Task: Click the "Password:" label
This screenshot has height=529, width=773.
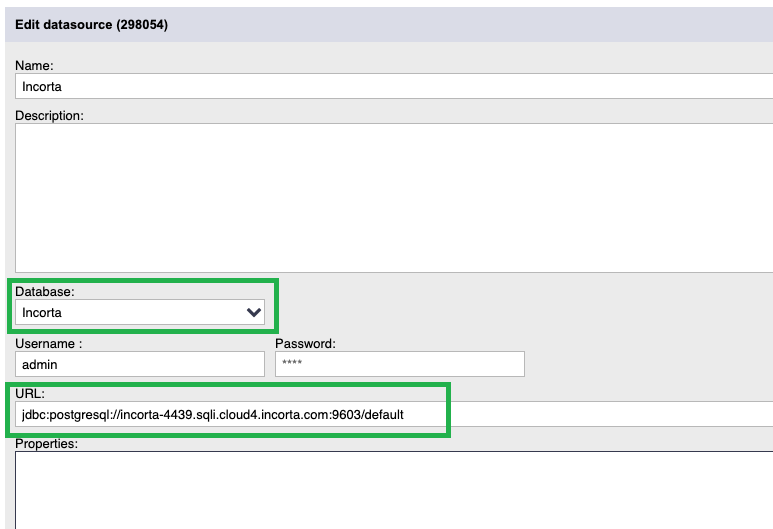Action: 305,344
